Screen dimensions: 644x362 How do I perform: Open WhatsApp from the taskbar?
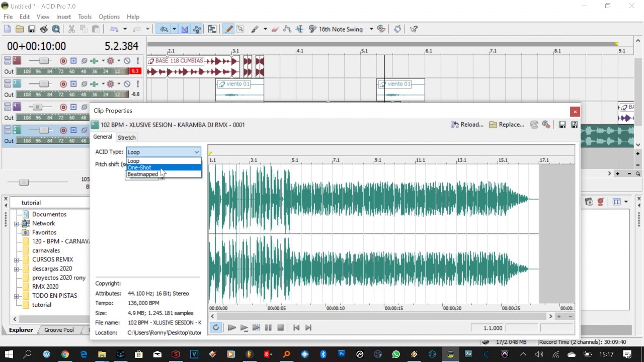pos(396,354)
